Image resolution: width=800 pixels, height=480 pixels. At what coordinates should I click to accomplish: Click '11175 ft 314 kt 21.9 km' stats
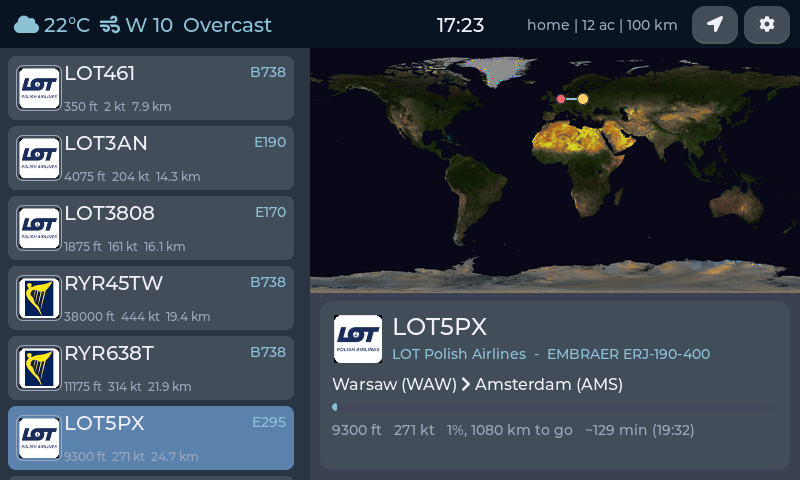(x=128, y=387)
